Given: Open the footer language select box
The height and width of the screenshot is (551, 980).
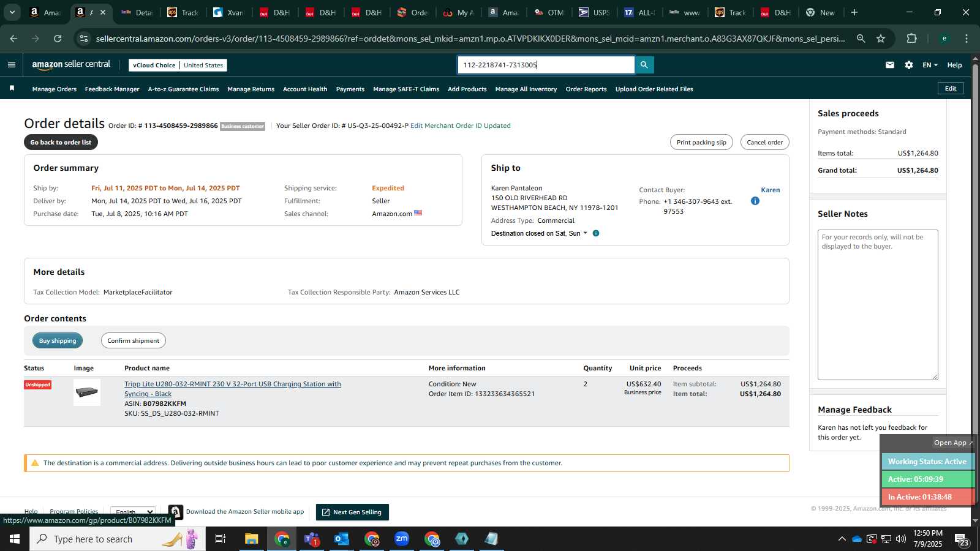Looking at the screenshot, I should pyautogui.click(x=132, y=512).
